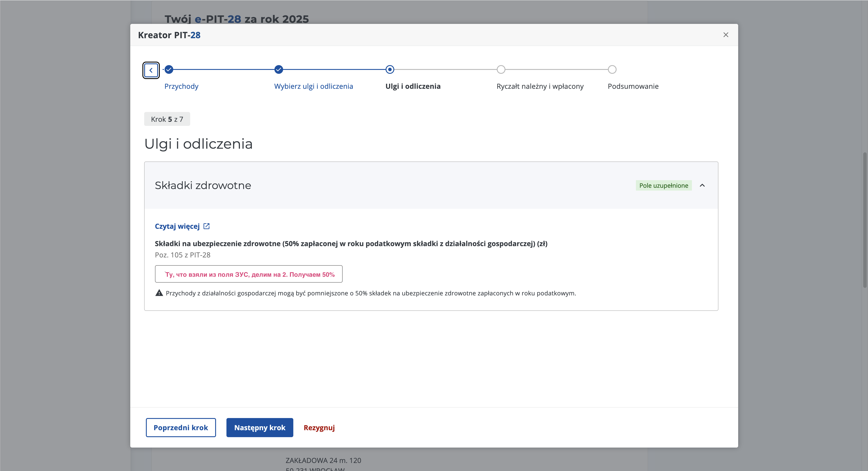868x471 pixels.
Task: Click the Przychody step checkmark circle
Action: [x=169, y=69]
